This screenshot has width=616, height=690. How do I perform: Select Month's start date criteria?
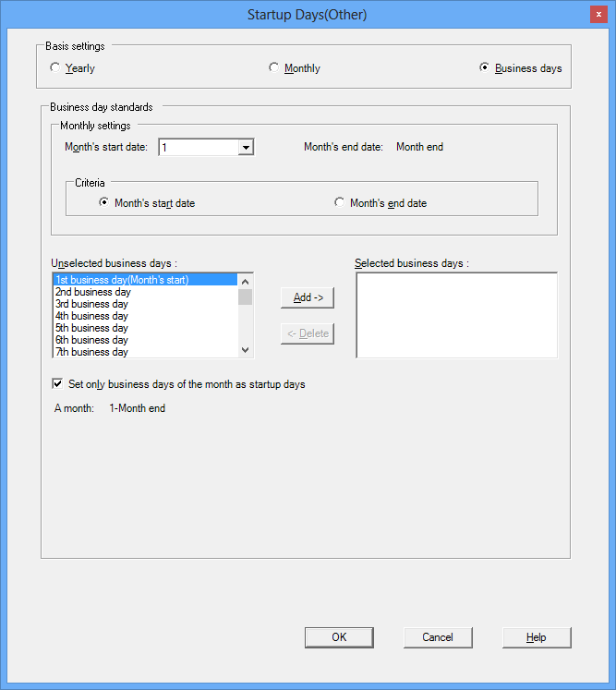pyautogui.click(x=104, y=202)
